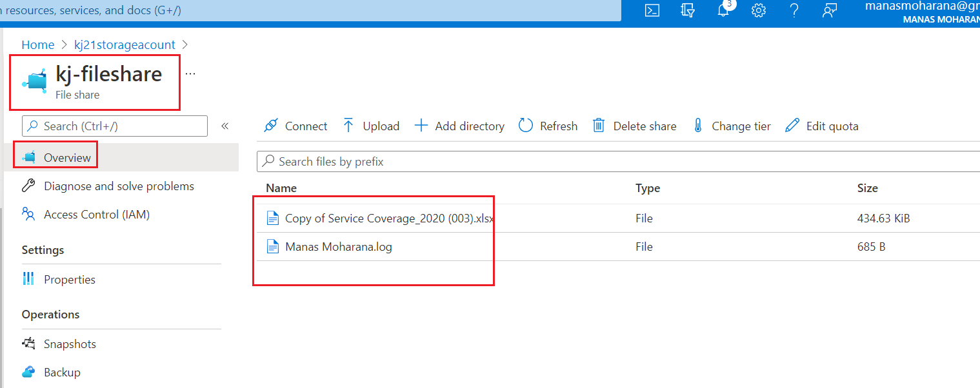Click Change tier button label
This screenshot has height=388, width=980.
(741, 126)
